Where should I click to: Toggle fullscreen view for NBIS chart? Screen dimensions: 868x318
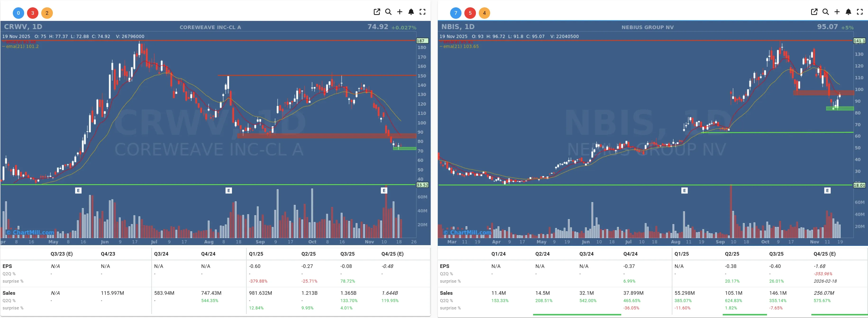[860, 12]
